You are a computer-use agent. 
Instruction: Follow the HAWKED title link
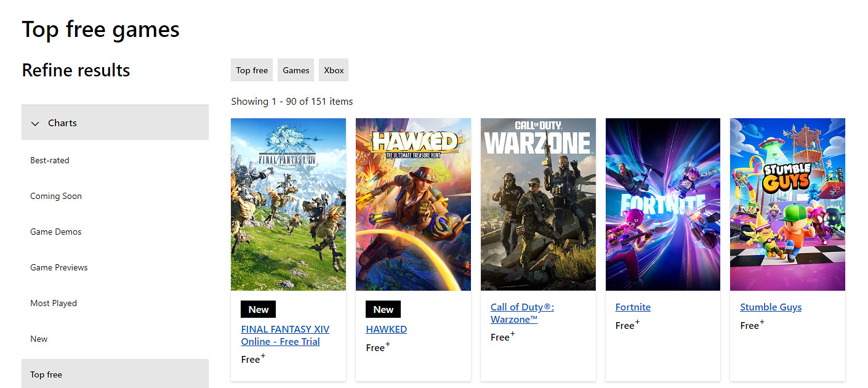(x=386, y=329)
